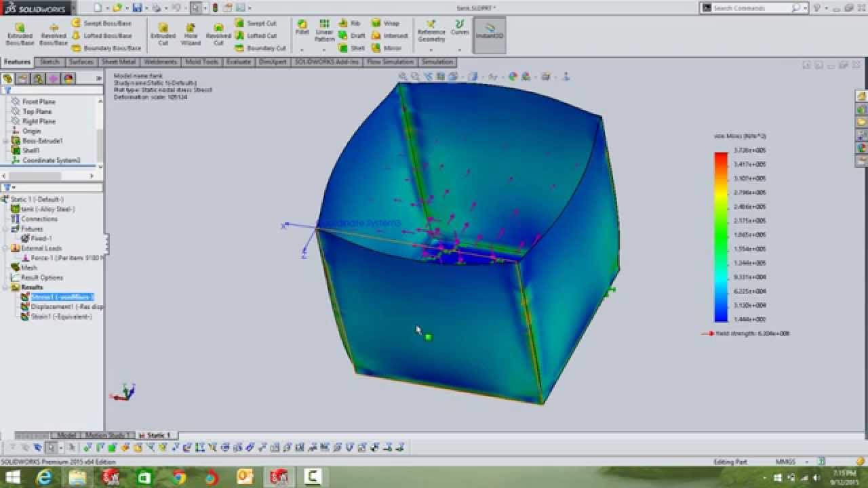868x488 pixels.
Task: Click the Open file icon
Action: click(117, 8)
